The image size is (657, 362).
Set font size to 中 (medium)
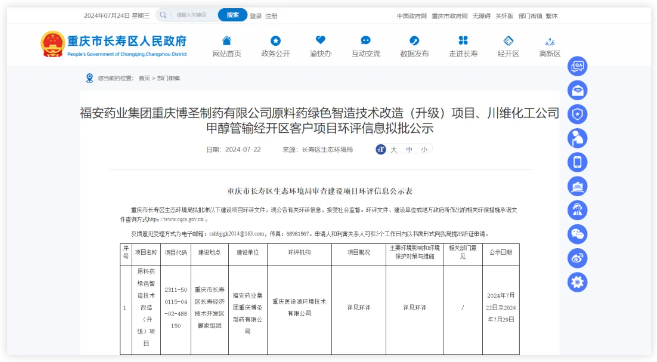tap(409, 150)
